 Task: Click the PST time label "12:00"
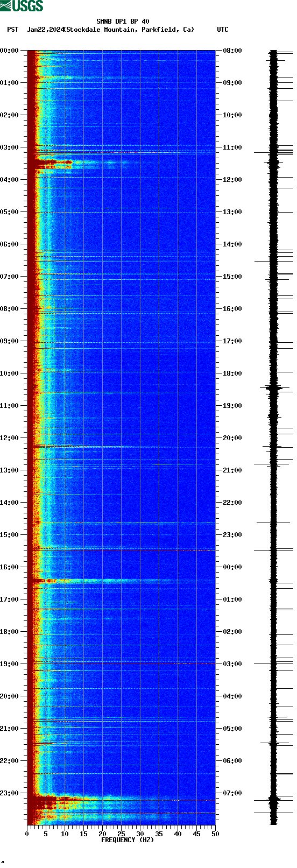click(10, 438)
